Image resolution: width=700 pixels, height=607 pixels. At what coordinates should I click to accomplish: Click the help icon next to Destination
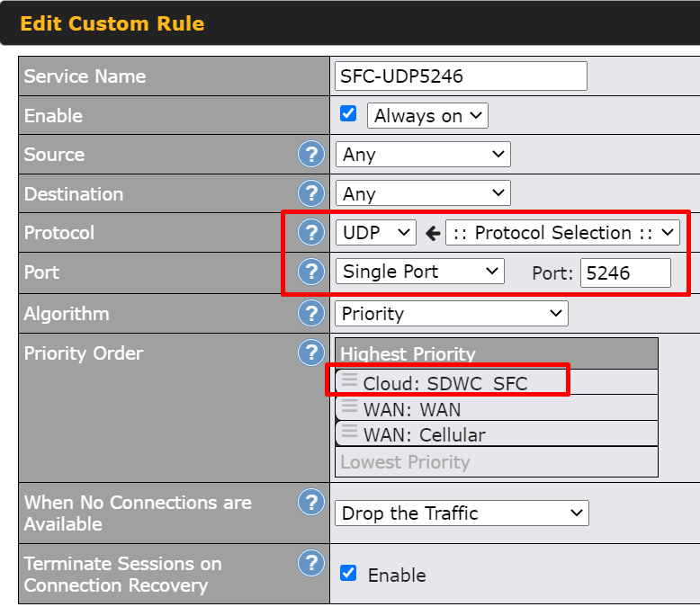point(310,193)
